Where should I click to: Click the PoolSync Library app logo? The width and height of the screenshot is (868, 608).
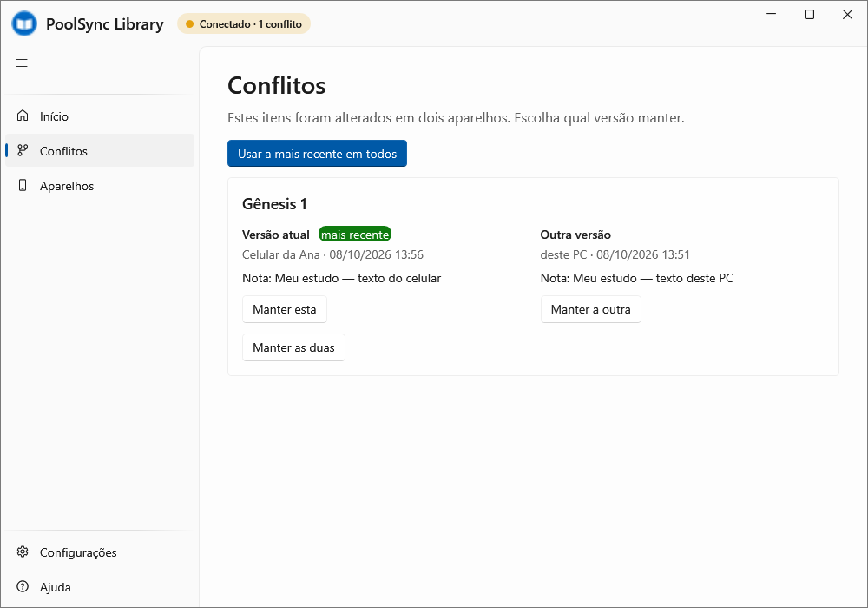[x=24, y=24]
